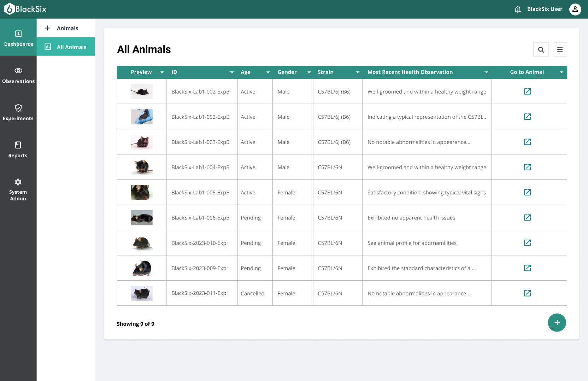The width and height of the screenshot is (588, 381).
Task: Open BlackSix User account menu
Action: [544, 9]
